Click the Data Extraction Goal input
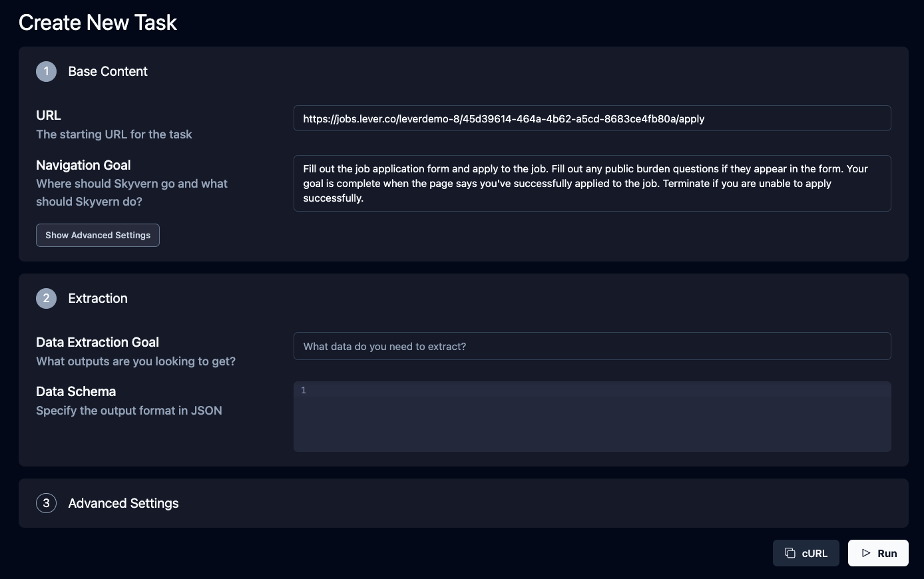 pyautogui.click(x=592, y=346)
